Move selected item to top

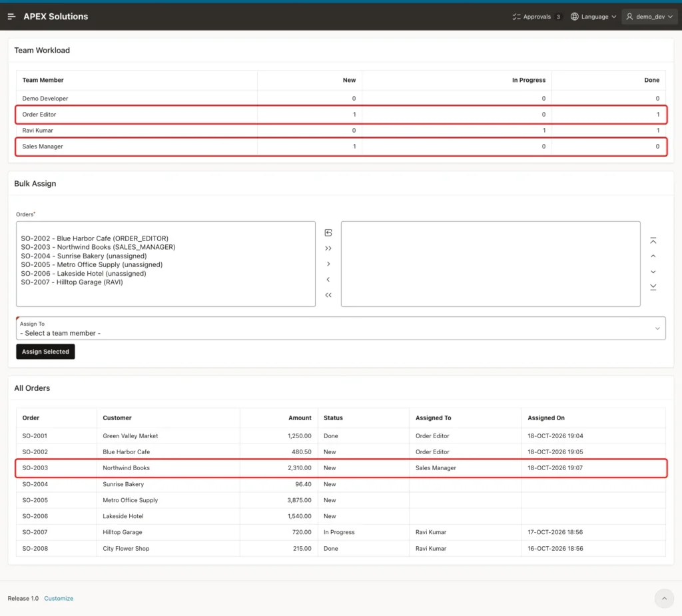pos(653,240)
